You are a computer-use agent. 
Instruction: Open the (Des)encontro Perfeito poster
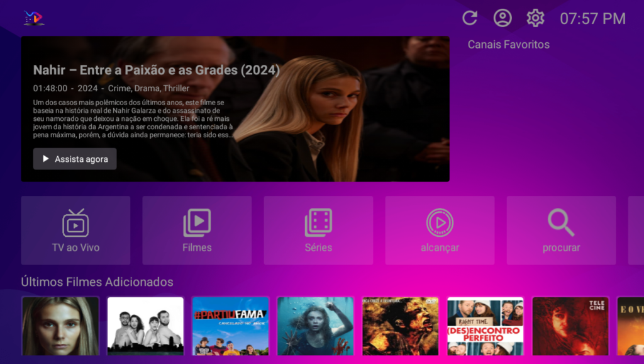[x=485, y=326]
